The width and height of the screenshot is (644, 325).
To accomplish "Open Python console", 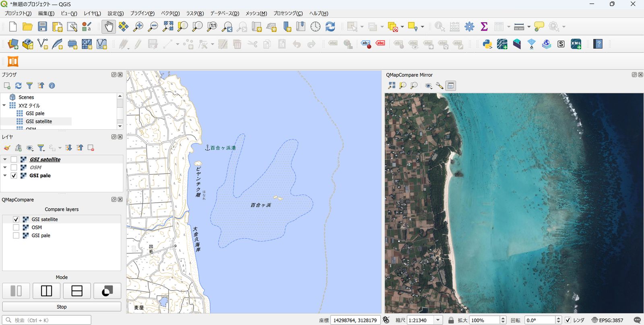I will [x=487, y=44].
